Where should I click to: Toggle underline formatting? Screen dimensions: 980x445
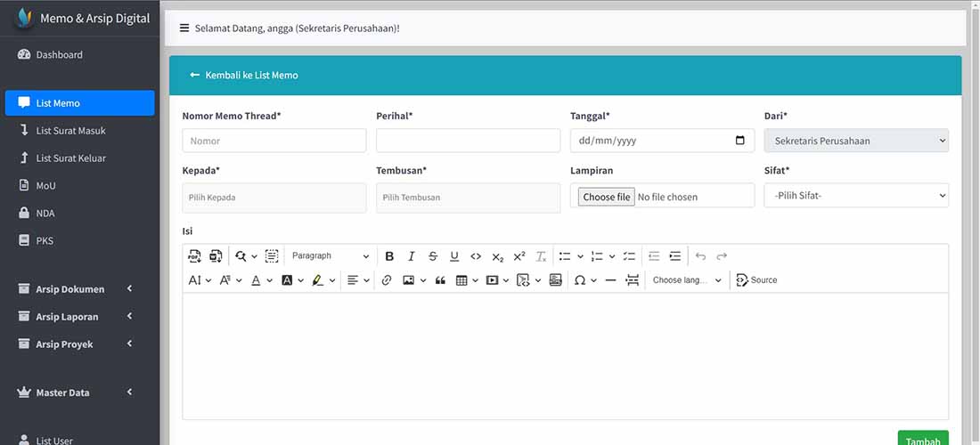[x=454, y=256]
